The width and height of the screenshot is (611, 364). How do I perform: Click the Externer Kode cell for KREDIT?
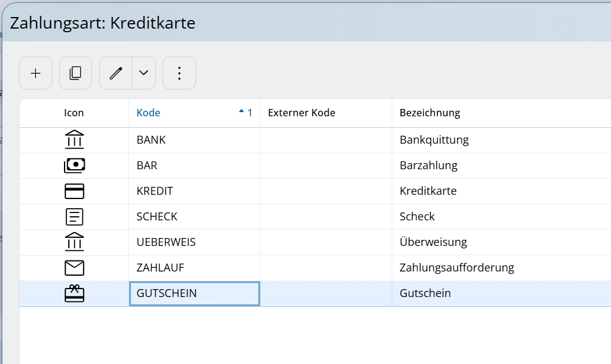coord(326,191)
